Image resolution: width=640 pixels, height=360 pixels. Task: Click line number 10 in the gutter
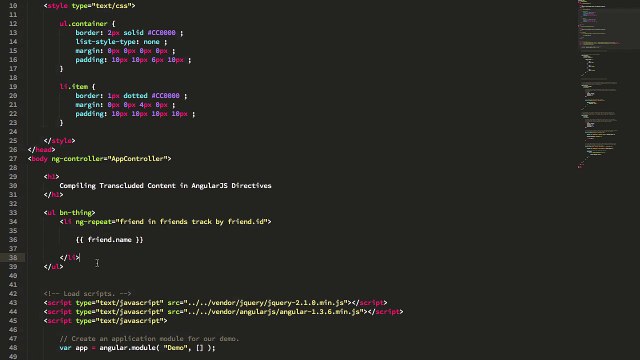click(x=13, y=6)
